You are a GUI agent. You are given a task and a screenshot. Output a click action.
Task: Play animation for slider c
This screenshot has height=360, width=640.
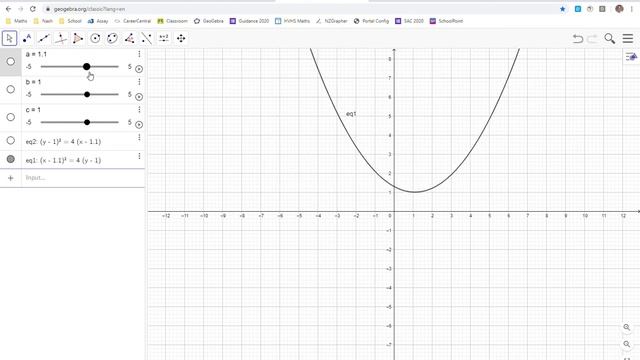pyautogui.click(x=139, y=124)
